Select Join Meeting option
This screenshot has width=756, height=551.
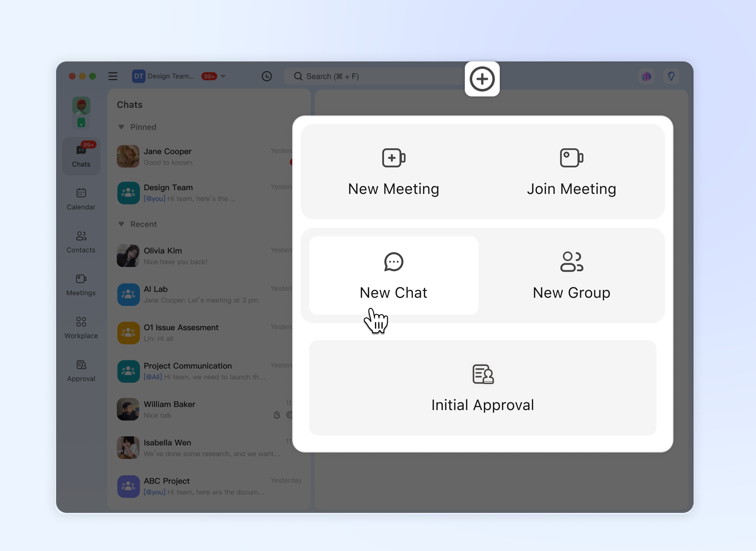pyautogui.click(x=571, y=172)
